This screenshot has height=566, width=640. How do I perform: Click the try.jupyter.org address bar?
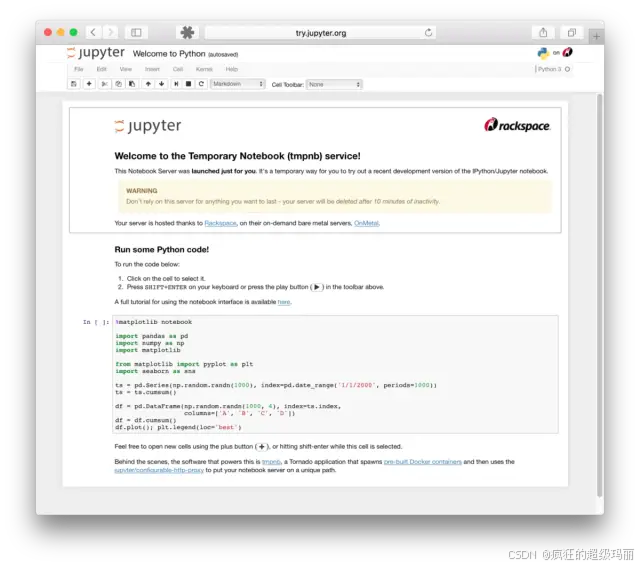(320, 33)
